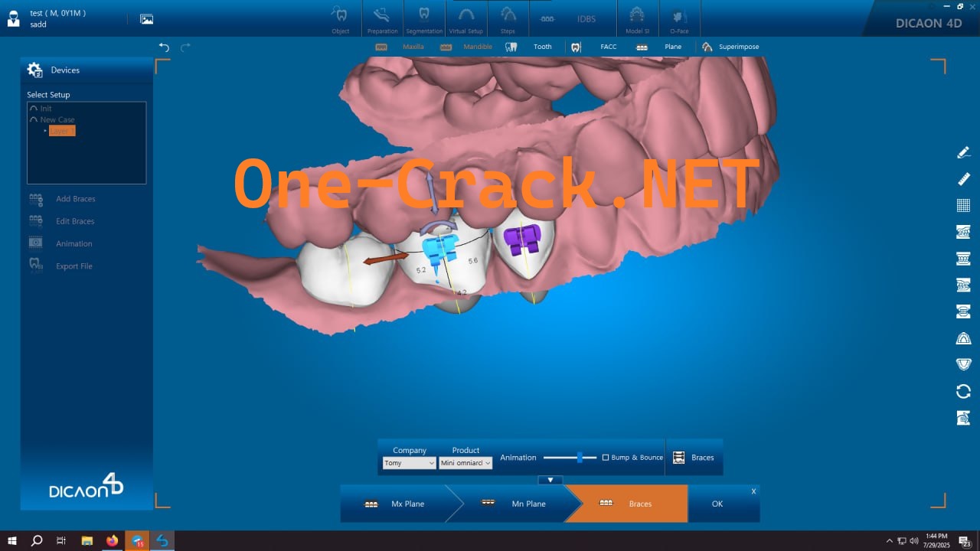Open the Company dropdown showing Tomy
The height and width of the screenshot is (551, 980).
click(409, 462)
